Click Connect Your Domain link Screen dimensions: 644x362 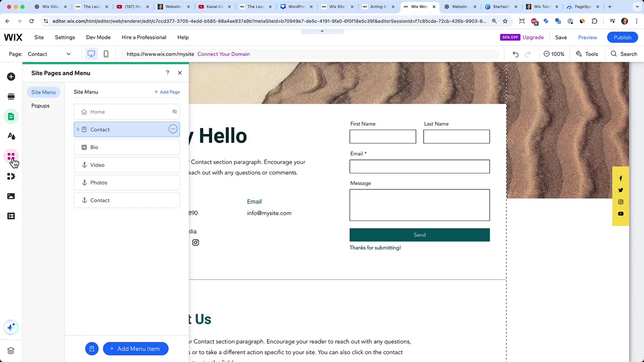223,54
